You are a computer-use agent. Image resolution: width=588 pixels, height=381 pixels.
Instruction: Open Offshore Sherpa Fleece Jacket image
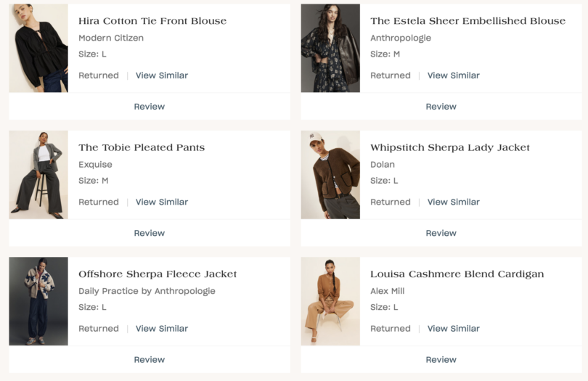(38, 301)
